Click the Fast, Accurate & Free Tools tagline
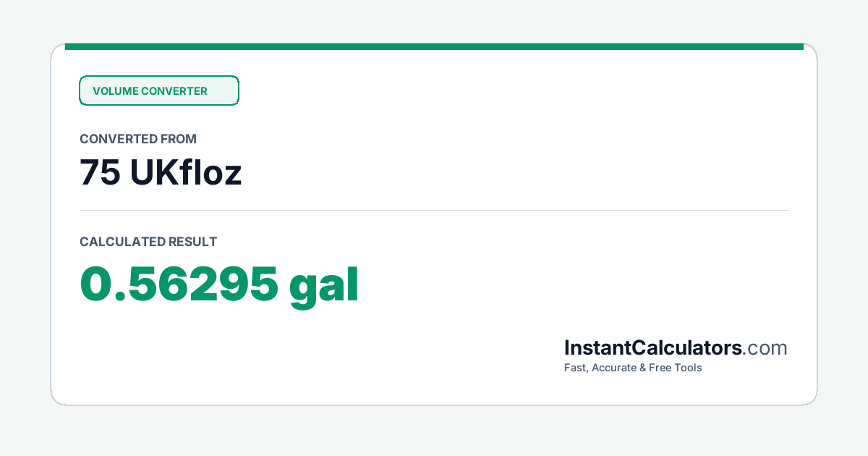Image resolution: width=868 pixels, height=456 pixels. pyautogui.click(x=633, y=368)
